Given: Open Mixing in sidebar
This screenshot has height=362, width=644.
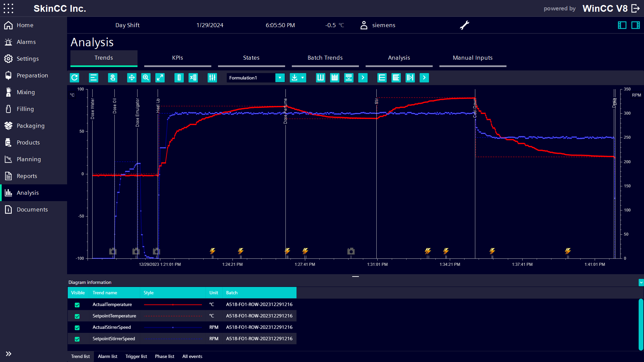Looking at the screenshot, I should click(x=34, y=92).
